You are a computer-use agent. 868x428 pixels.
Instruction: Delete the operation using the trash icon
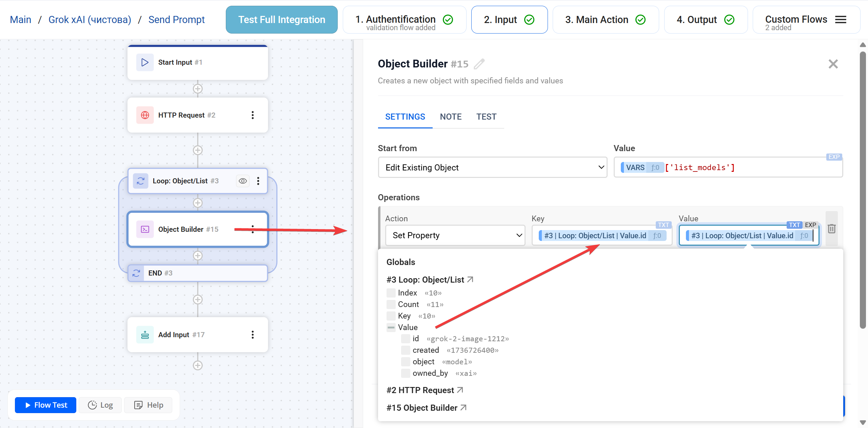(832, 229)
